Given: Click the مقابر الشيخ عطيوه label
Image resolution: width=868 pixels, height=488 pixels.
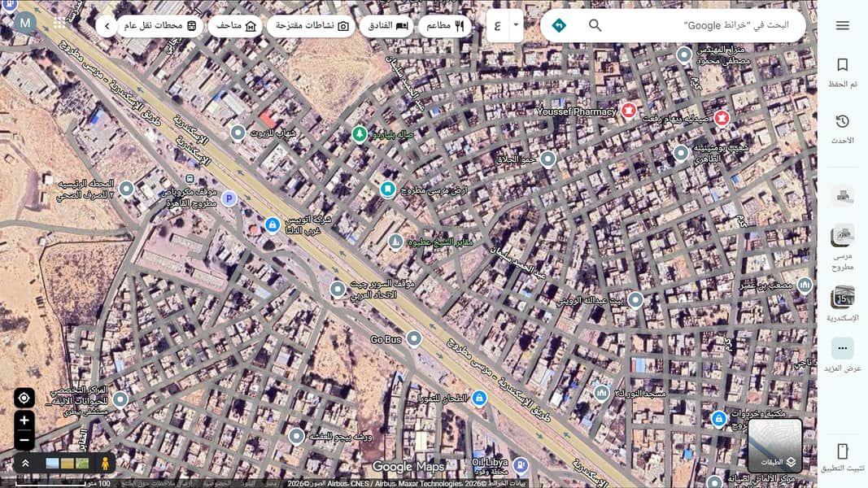Looking at the screenshot, I should point(441,243).
